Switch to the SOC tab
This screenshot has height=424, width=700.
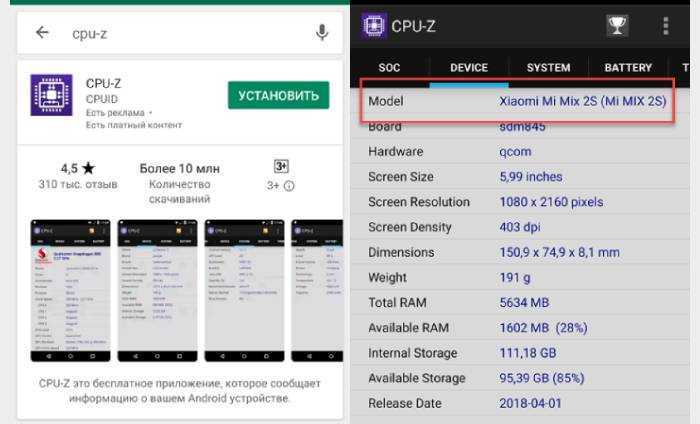click(389, 67)
